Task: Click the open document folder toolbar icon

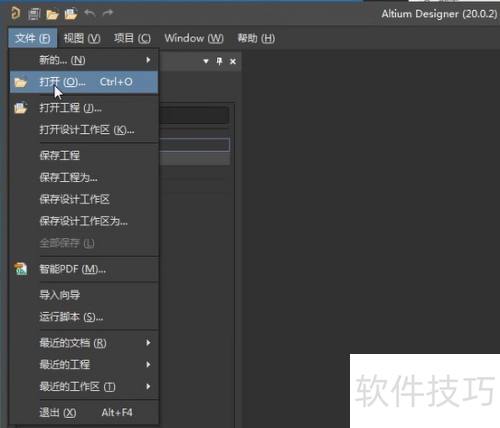Action: click(x=52, y=14)
